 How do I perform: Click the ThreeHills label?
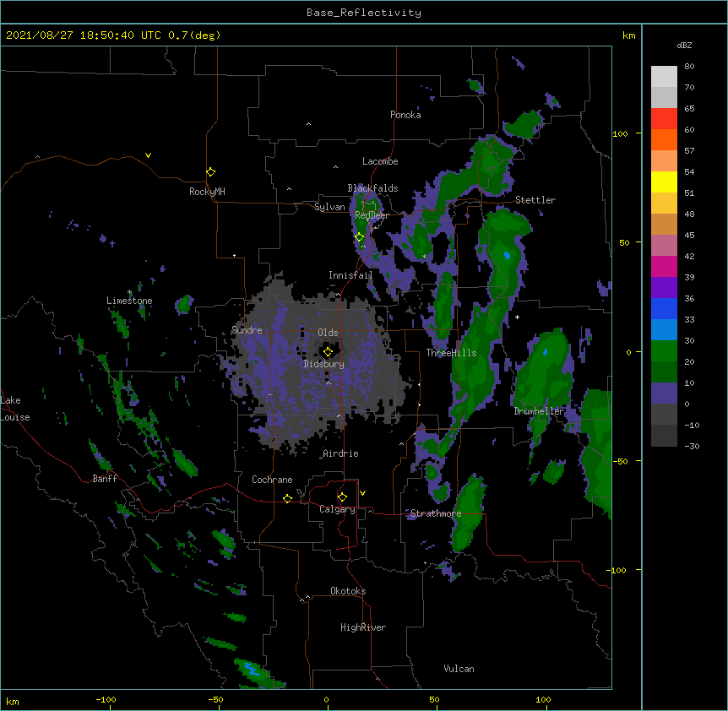coord(451,353)
